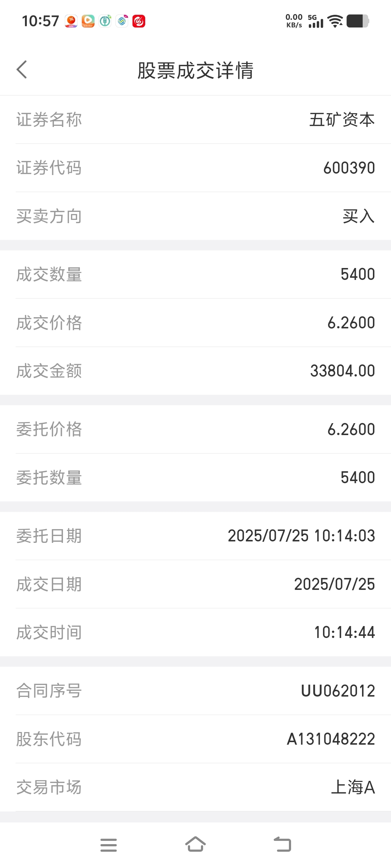The image size is (391, 868).
Task: Go back using the top-left arrow
Action: pyautogui.click(x=22, y=70)
